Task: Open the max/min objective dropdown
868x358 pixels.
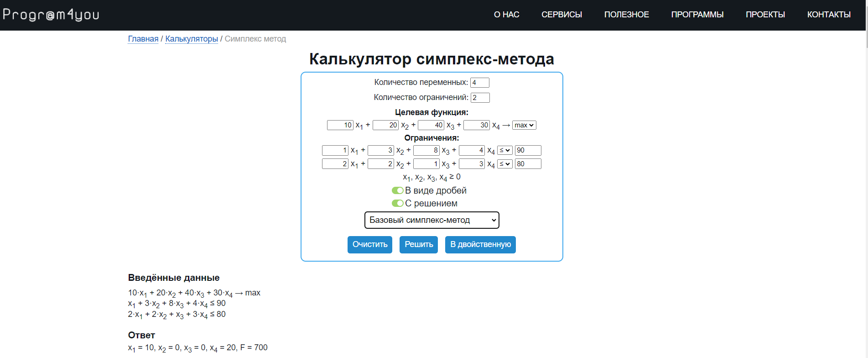Action: click(524, 125)
